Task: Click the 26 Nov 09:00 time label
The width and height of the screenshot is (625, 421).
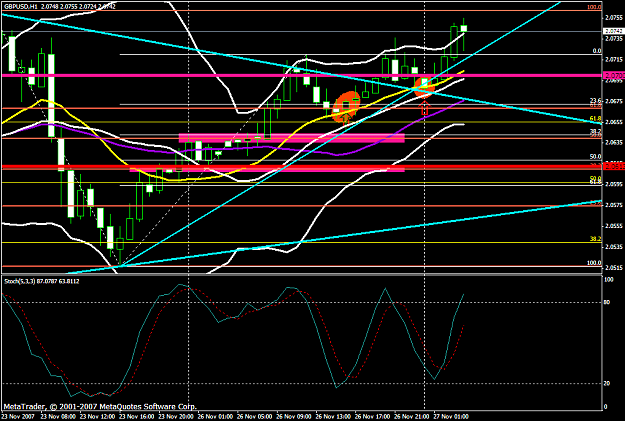Action: click(294, 417)
